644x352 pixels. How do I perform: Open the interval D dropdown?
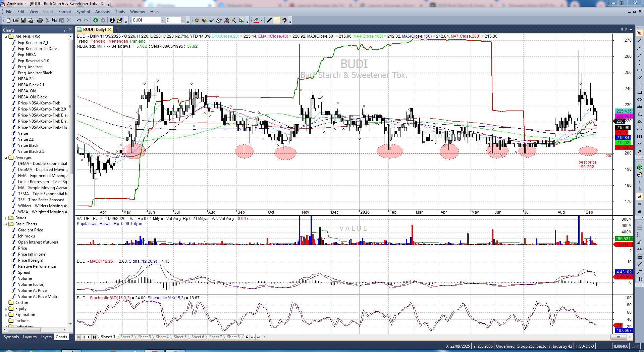183,20
